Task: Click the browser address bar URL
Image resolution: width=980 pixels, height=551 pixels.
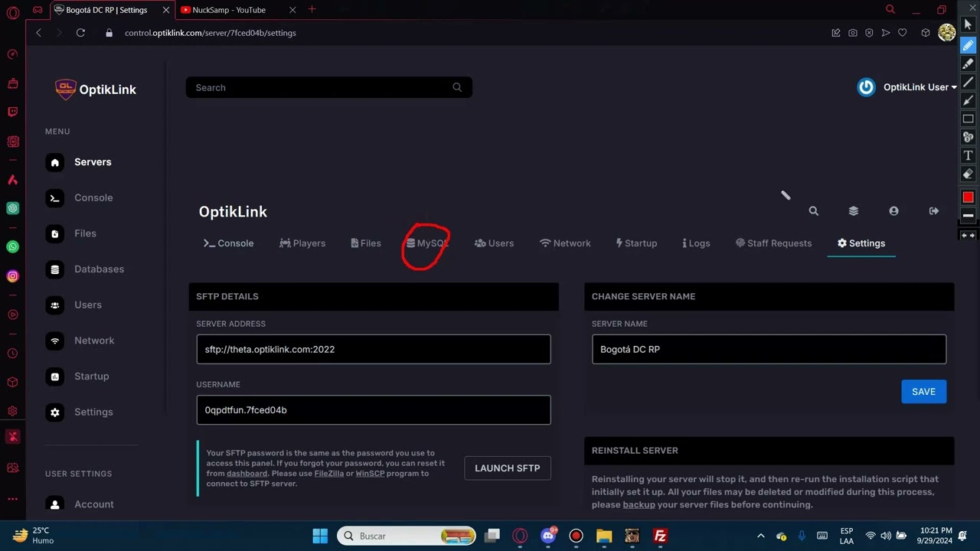Action: [211, 33]
